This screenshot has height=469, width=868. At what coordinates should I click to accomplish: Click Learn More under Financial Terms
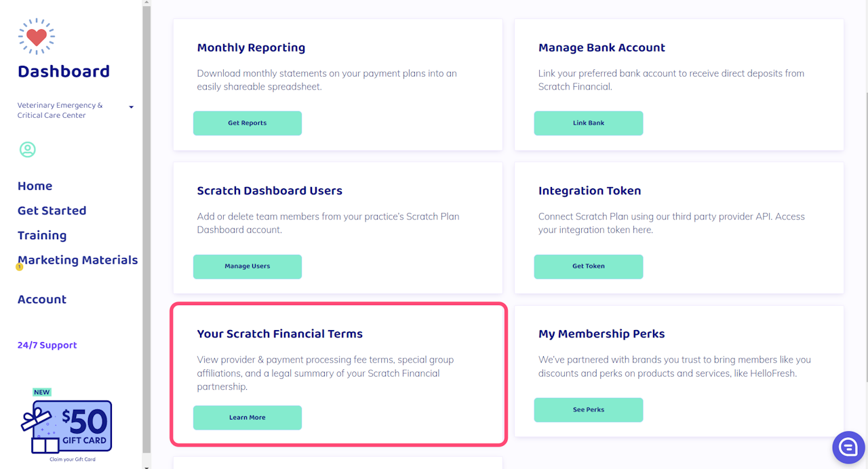(x=247, y=417)
